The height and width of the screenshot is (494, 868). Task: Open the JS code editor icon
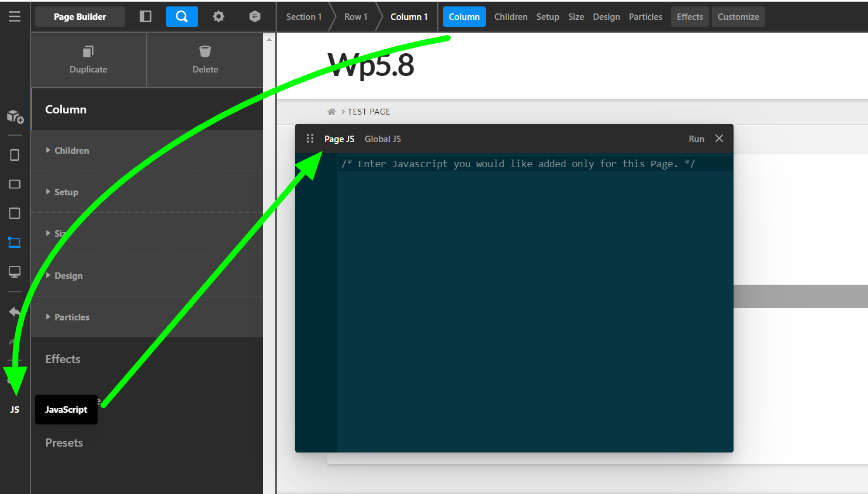point(15,409)
